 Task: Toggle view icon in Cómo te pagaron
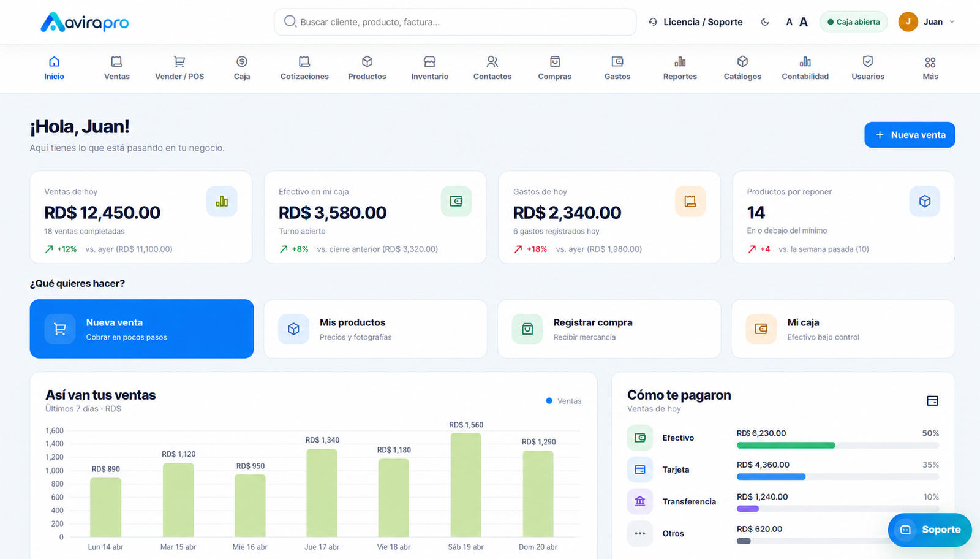coord(932,401)
